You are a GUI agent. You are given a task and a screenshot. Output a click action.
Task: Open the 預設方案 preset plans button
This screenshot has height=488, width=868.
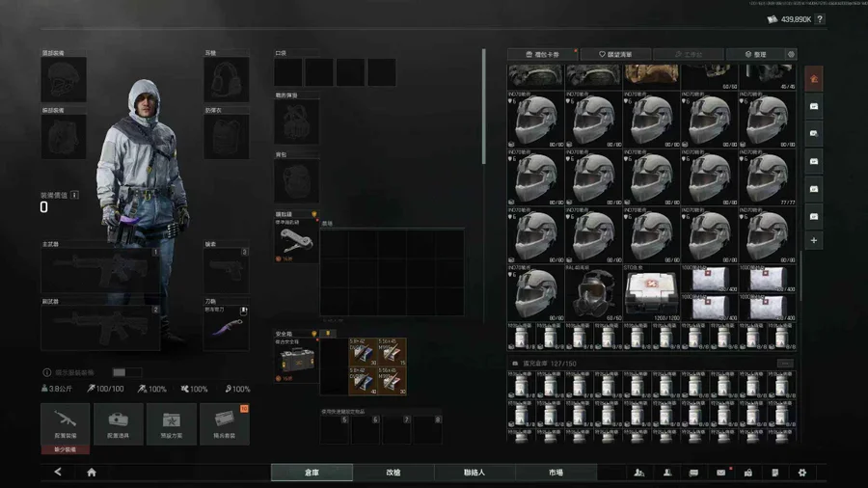tap(171, 425)
